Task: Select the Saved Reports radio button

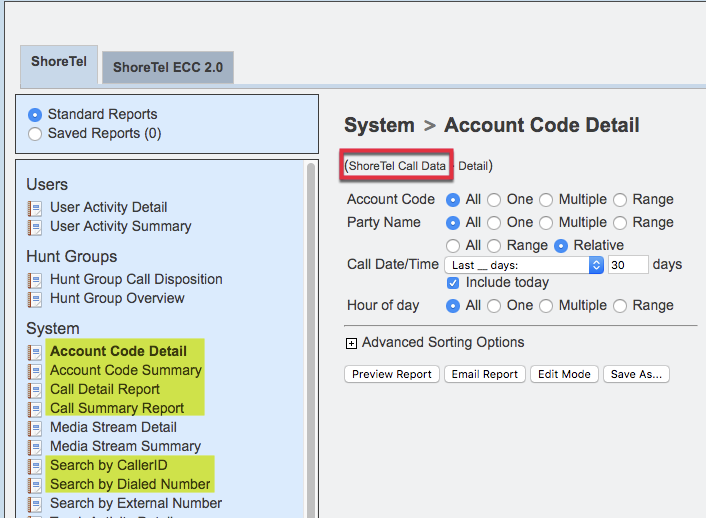Action: click(36, 134)
